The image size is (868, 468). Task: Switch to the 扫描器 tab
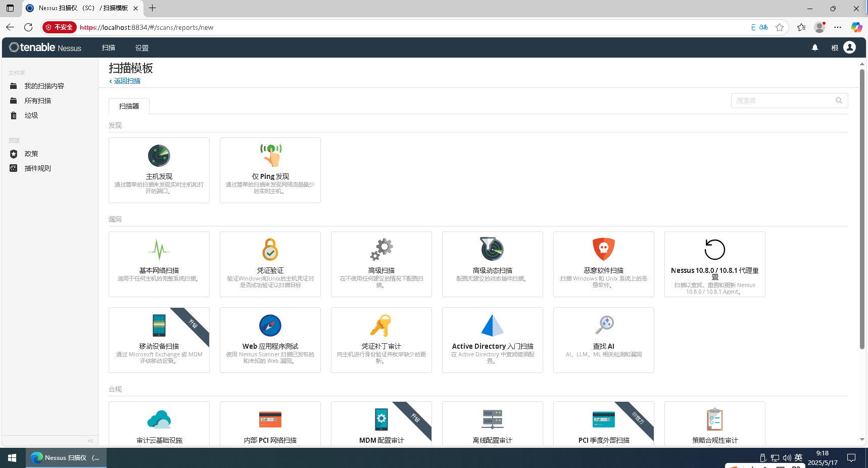click(129, 106)
